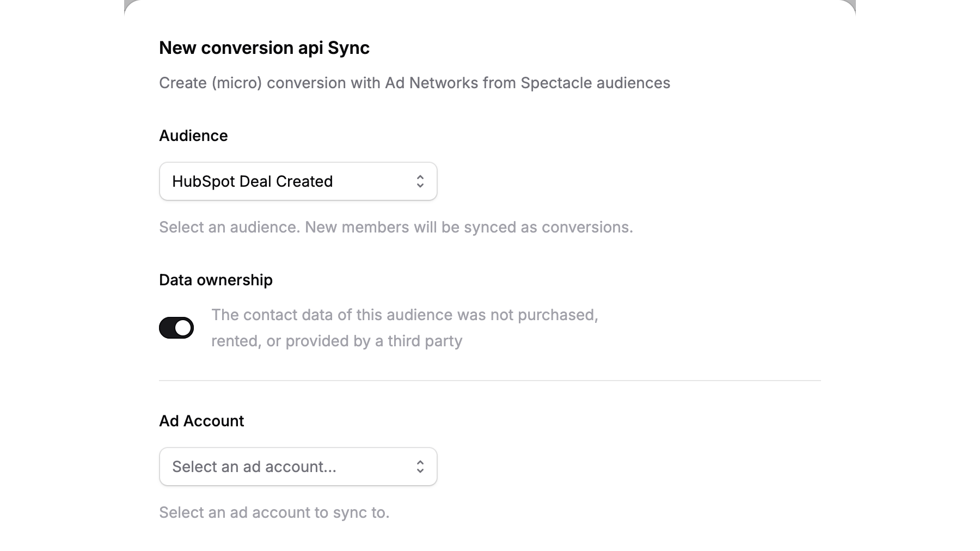Image resolution: width=980 pixels, height=551 pixels.
Task: Click the "Ad Account" section label
Action: point(201,421)
